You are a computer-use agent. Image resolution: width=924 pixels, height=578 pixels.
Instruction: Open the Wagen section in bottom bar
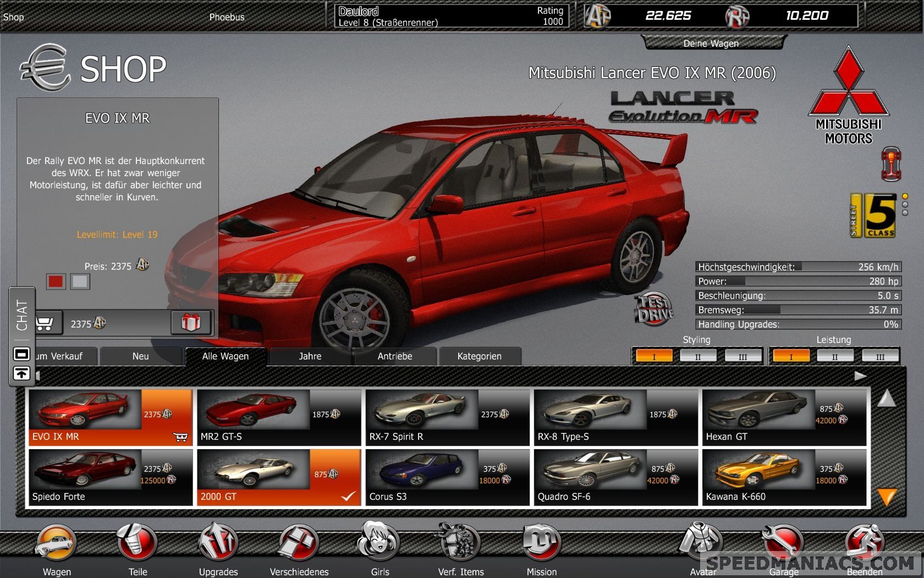[57, 544]
